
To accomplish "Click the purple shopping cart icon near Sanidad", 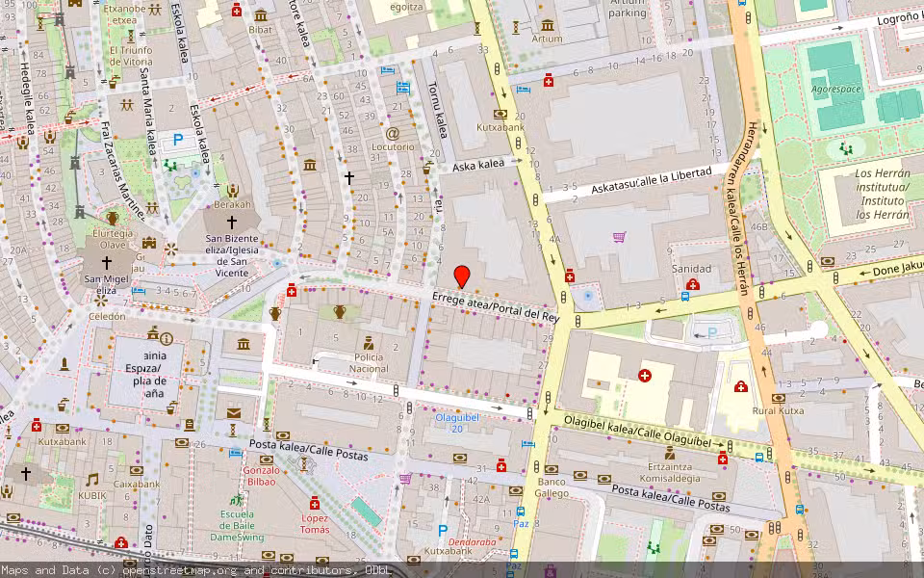I will tap(619, 237).
